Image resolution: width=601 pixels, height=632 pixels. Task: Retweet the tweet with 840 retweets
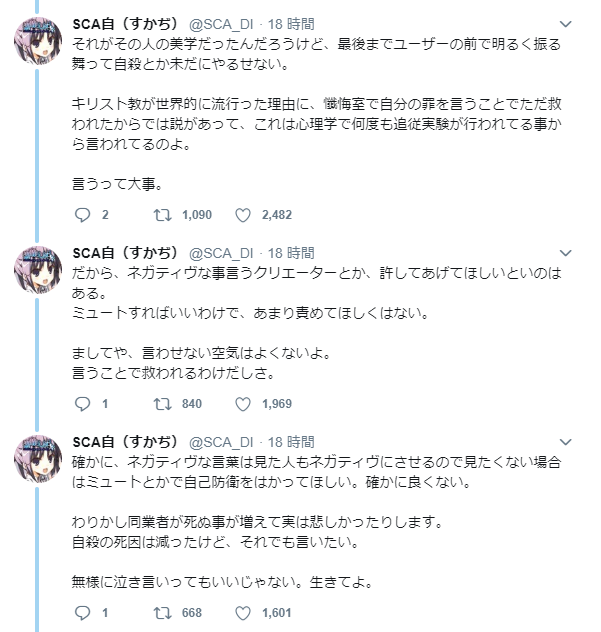[x=159, y=404]
